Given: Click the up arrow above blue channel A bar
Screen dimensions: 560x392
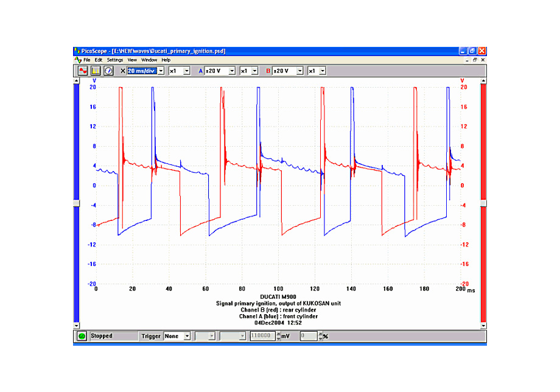Looking at the screenshot, I should (77, 81).
